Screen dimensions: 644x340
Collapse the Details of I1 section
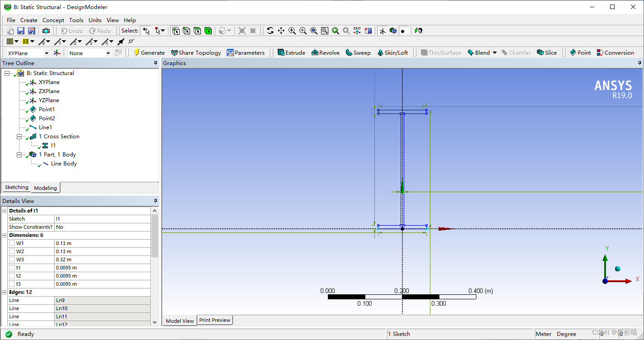click(x=5, y=211)
